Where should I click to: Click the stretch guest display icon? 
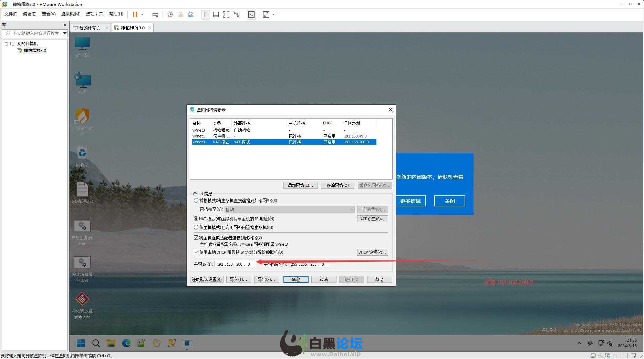266,14
